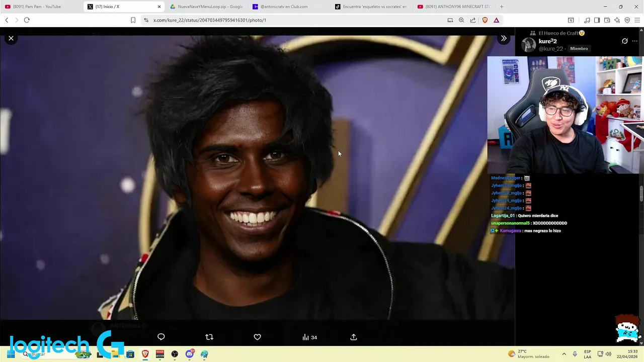The height and width of the screenshot is (362, 644).
Task: Go back in the browser
Action: coord(7,20)
